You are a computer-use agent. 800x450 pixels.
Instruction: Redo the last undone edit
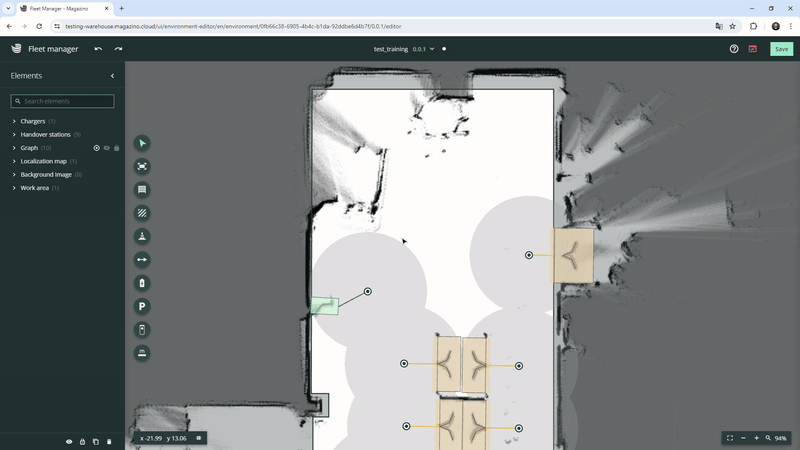pyautogui.click(x=118, y=49)
